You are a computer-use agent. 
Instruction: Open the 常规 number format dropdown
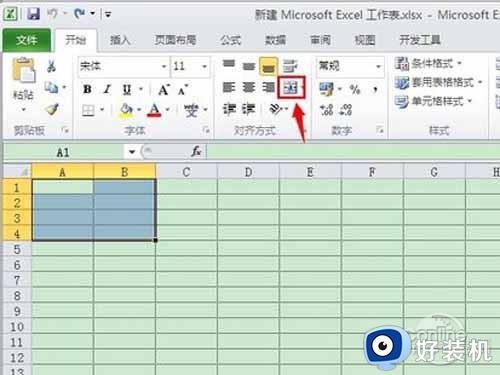point(378,66)
